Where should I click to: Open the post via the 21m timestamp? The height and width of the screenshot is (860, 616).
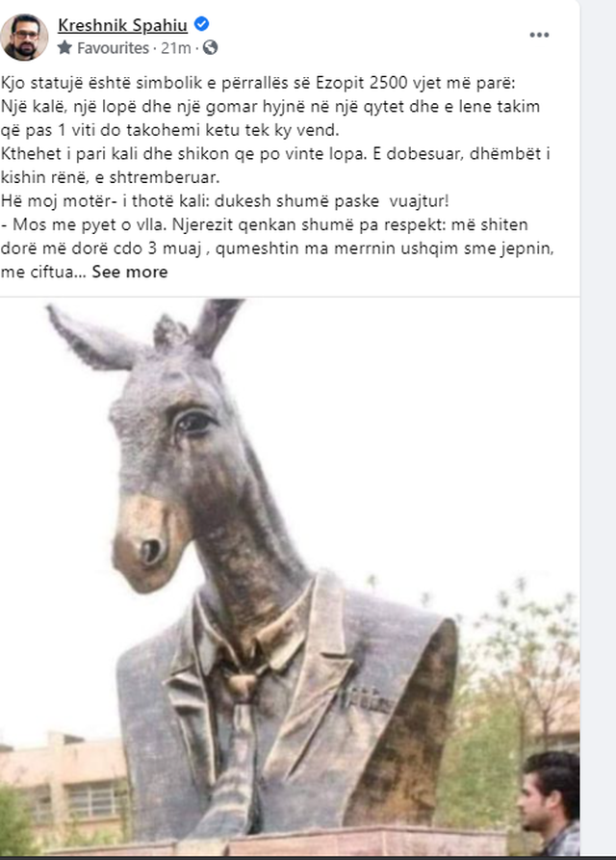(175, 48)
